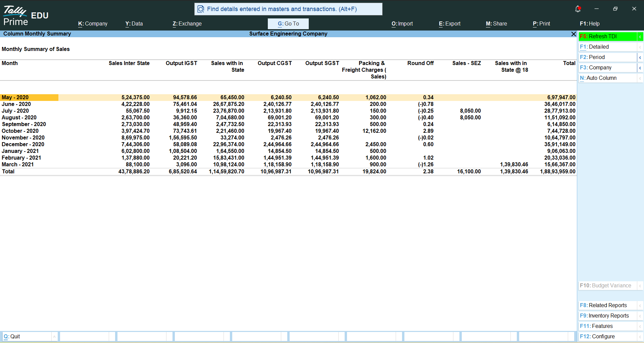
Task: Click the Find details search field
Action: pyautogui.click(x=288, y=9)
